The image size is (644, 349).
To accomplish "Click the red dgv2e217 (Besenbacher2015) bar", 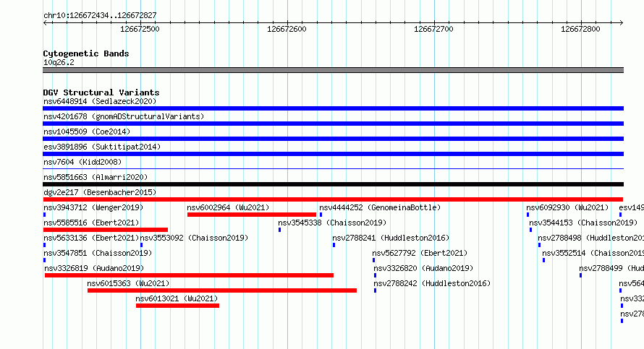I will coord(333,199).
